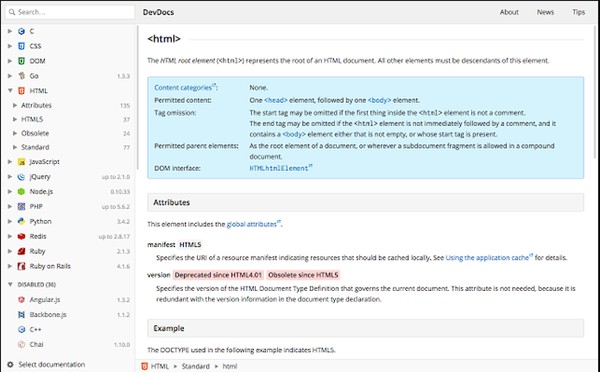This screenshot has height=372, width=600.
Task: Open the Content categories link
Action: (185, 88)
